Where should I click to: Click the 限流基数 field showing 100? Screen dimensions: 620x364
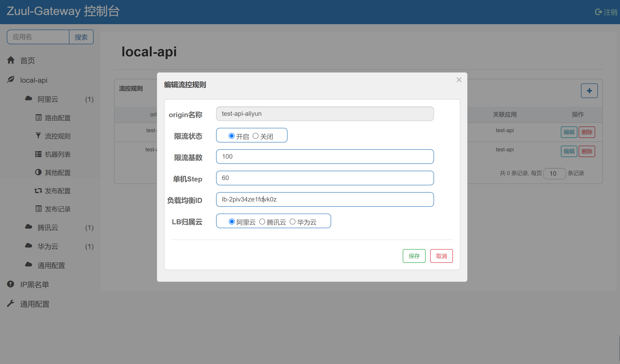(325, 156)
